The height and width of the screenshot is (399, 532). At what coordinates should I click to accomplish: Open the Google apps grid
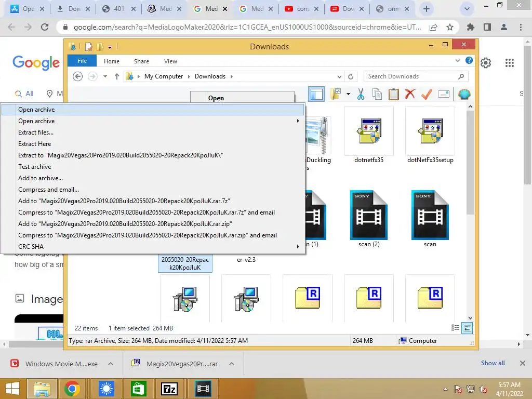[x=509, y=63]
